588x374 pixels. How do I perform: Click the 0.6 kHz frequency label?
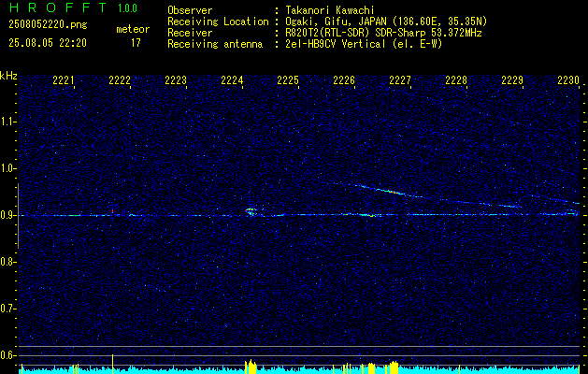8,355
